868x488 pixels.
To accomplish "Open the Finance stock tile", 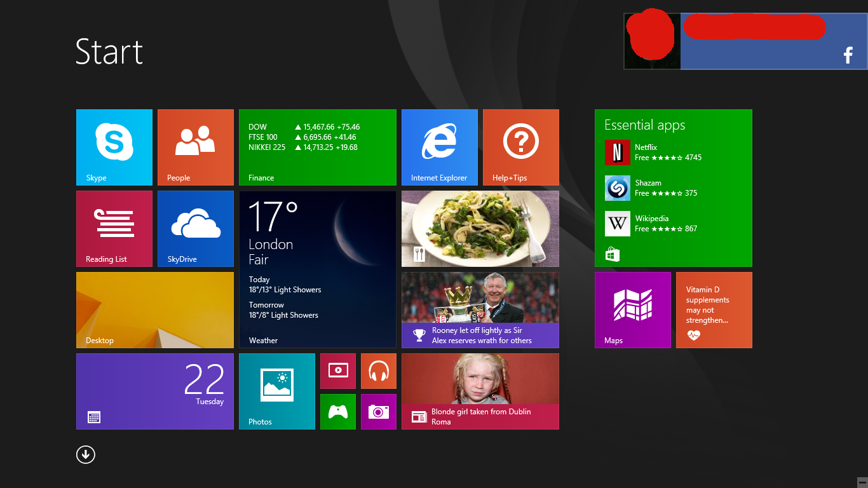I will [318, 147].
